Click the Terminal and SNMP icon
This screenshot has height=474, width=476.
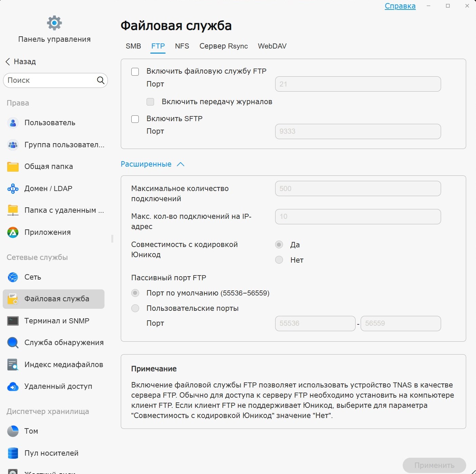[x=13, y=321]
